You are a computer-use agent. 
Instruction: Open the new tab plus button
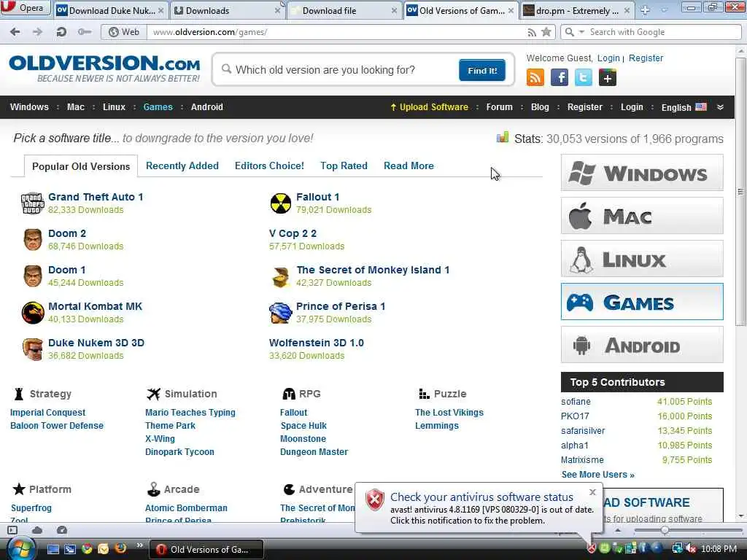pyautogui.click(x=645, y=10)
